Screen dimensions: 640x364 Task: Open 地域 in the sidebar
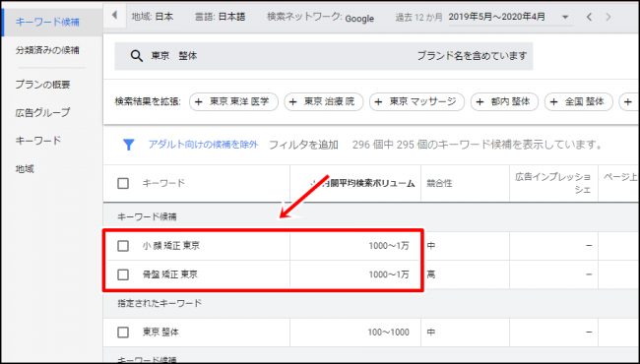click(x=25, y=169)
